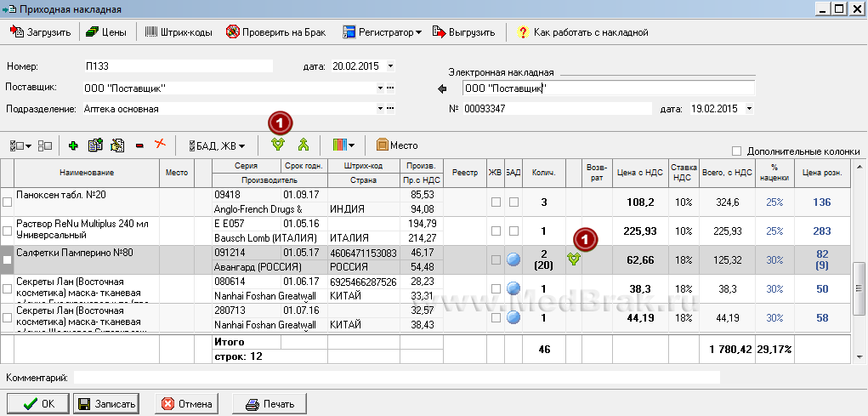Image resolution: width=868 pixels, height=416 pixels.
Task: Open the Цены toolbar item
Action: coord(107,32)
